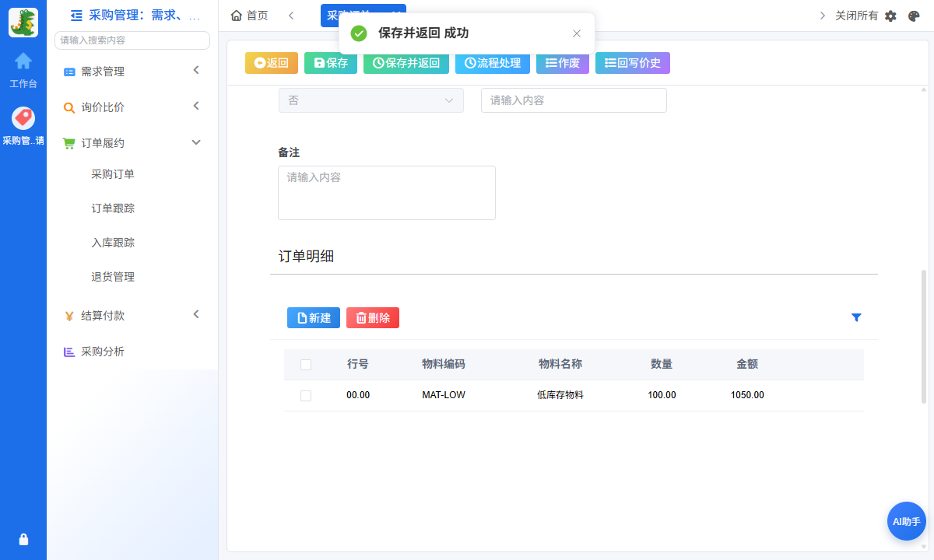
Task: Open the dropdown showing 否
Action: [x=371, y=100]
